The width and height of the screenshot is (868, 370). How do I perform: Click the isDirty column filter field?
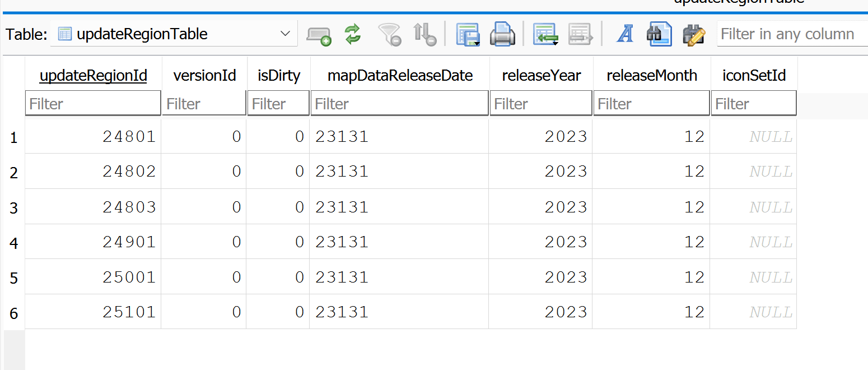point(278,104)
